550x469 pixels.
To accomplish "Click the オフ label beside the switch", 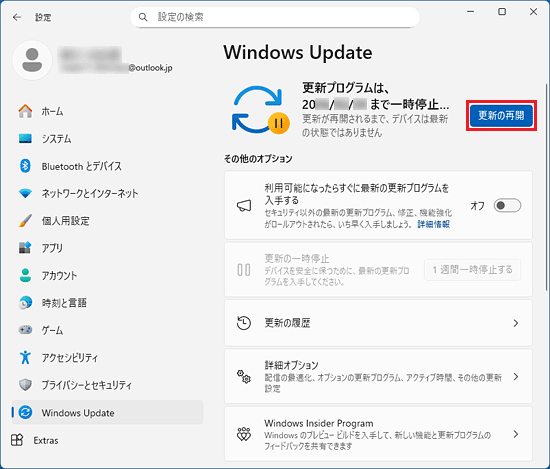I will (x=477, y=206).
